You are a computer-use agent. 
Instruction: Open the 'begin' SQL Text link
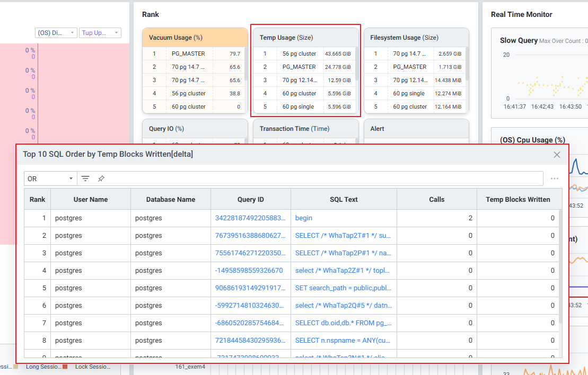[304, 218]
